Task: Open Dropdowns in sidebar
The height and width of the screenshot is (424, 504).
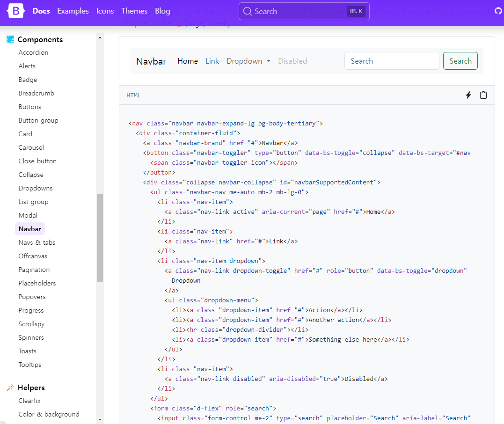Action: 36,188
